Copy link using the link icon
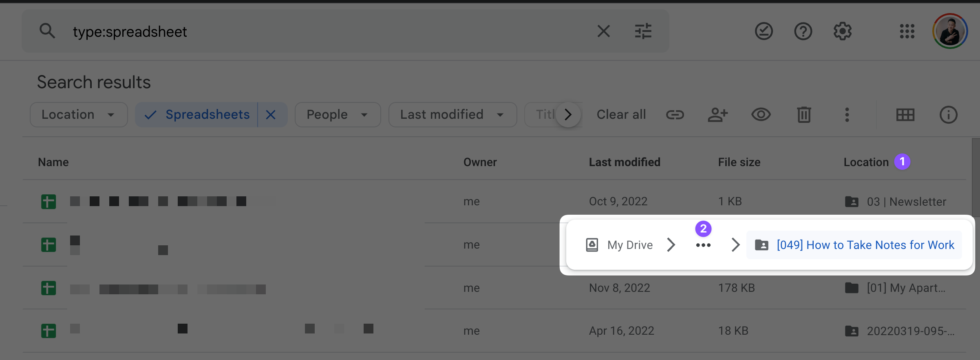This screenshot has height=360, width=980. click(675, 115)
